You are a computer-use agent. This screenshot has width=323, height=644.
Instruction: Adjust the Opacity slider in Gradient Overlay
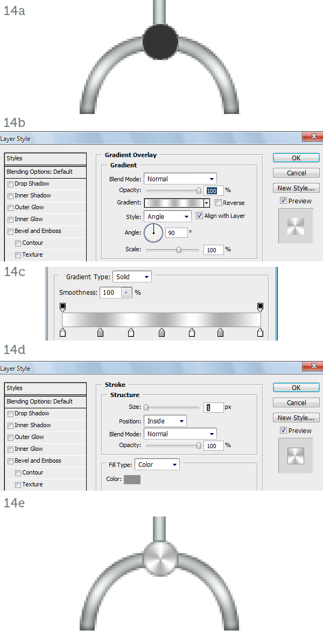pyautogui.click(x=199, y=190)
